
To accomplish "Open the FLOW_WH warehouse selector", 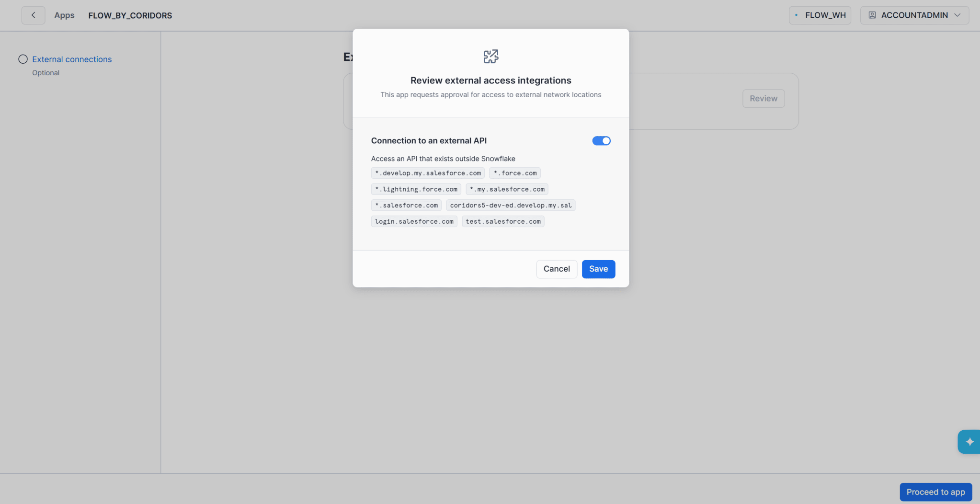I will [820, 15].
